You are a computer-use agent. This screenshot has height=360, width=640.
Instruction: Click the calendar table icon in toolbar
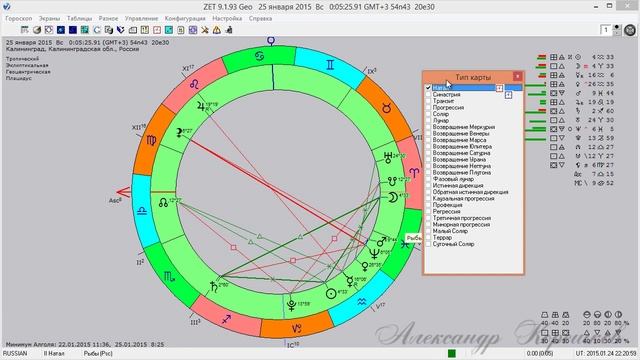pyautogui.click(x=24, y=30)
